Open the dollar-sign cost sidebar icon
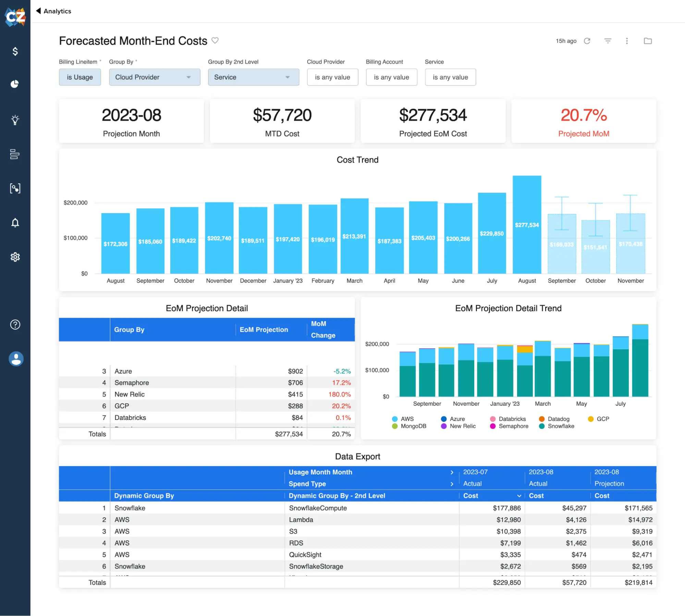The width and height of the screenshot is (685, 616). 15,51
